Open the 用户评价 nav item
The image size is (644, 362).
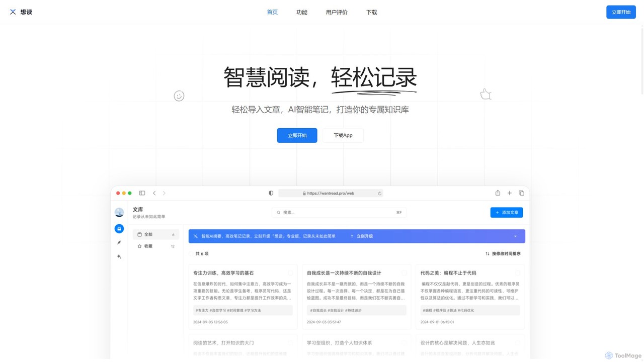tap(337, 12)
